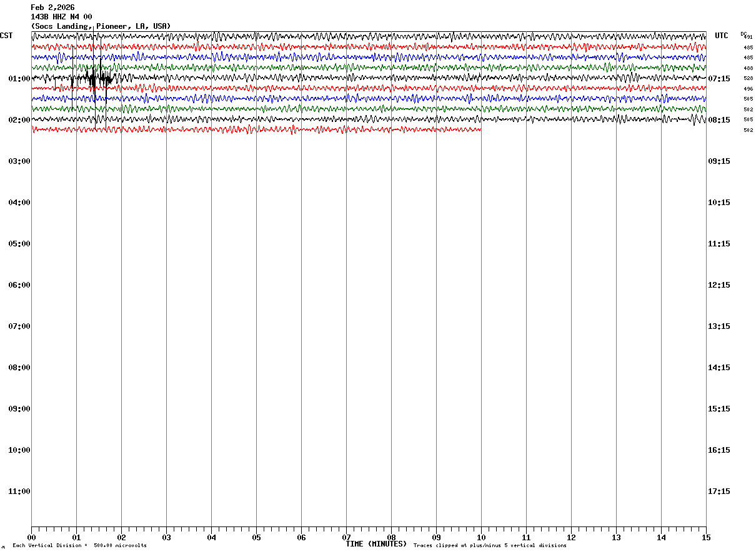Click the CST time label "05:00"
Viewport: 756px width, 554px height.
click(x=19, y=244)
